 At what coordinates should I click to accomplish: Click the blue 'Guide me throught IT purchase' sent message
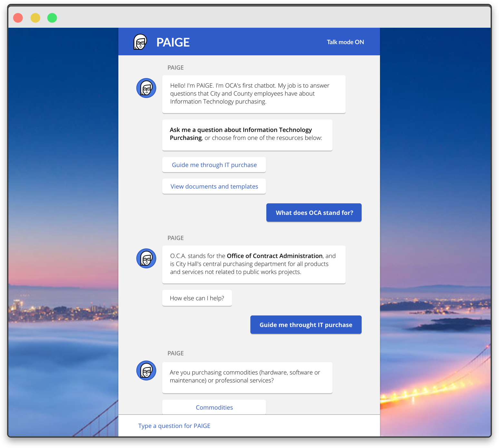306,325
